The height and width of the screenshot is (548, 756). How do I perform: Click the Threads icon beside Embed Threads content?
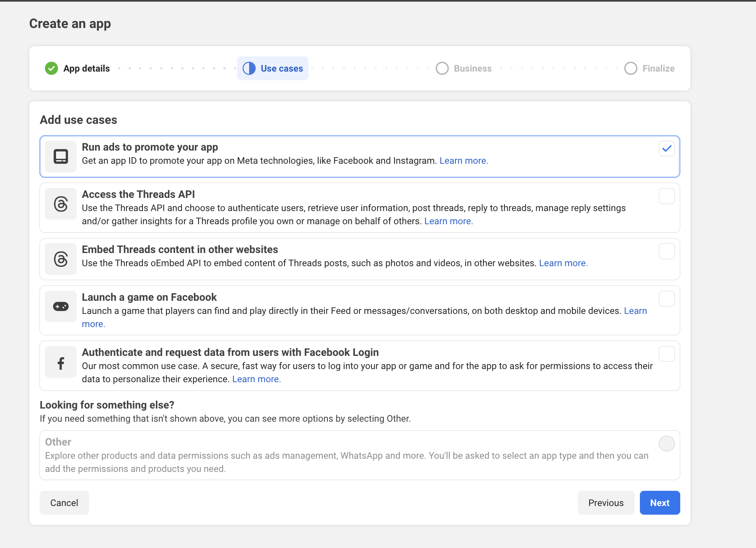(61, 259)
